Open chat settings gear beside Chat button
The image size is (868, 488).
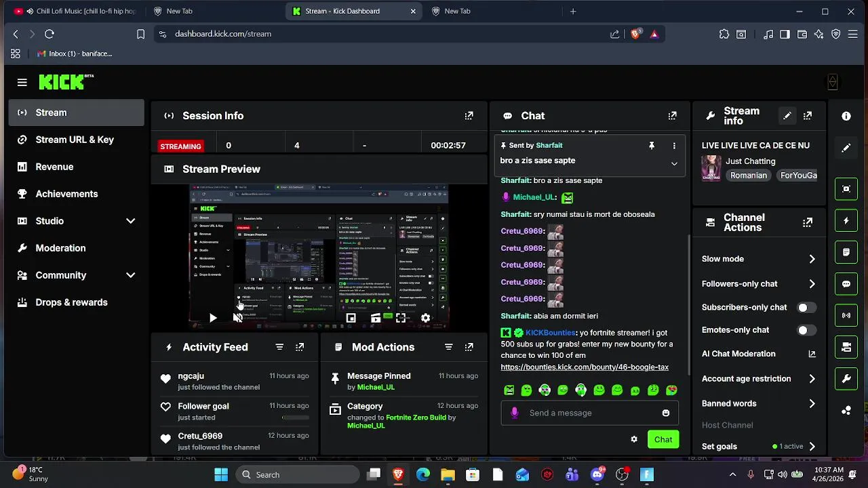coord(634,439)
